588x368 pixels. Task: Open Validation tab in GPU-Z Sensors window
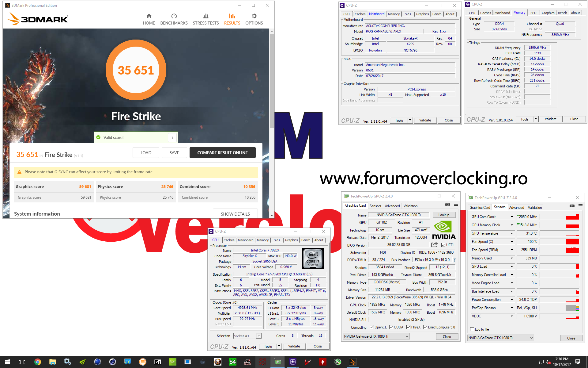tap(535, 208)
